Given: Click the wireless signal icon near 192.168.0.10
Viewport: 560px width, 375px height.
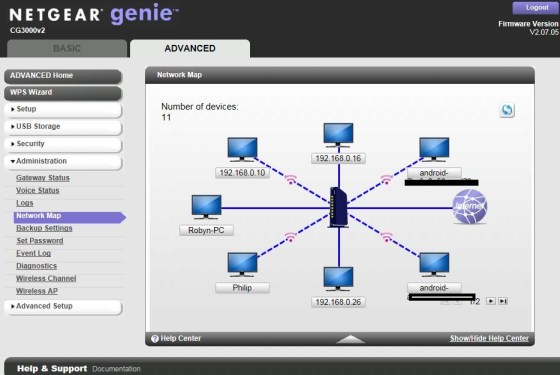Looking at the screenshot, I should point(291,179).
